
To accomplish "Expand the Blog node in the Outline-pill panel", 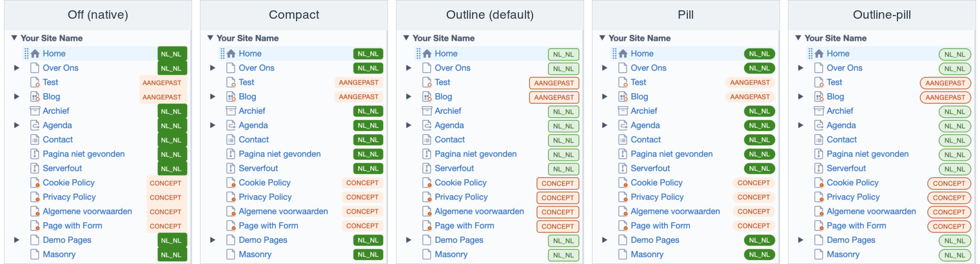I will pos(801,97).
